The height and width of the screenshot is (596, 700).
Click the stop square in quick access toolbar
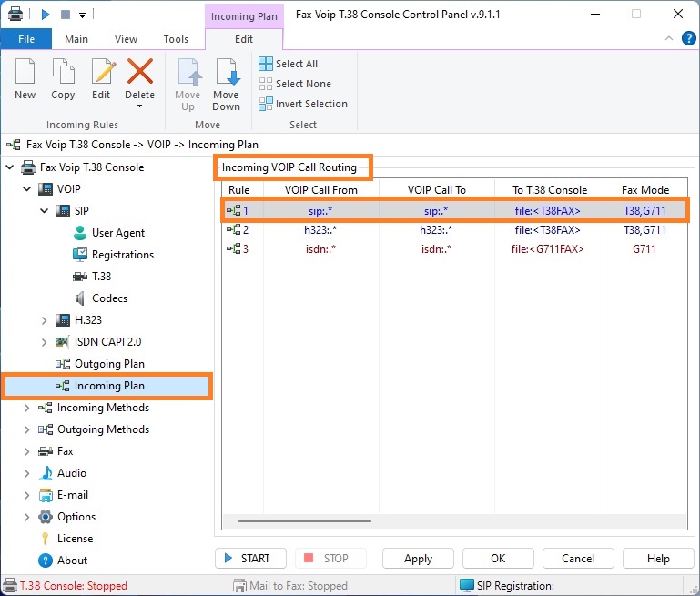[x=66, y=15]
